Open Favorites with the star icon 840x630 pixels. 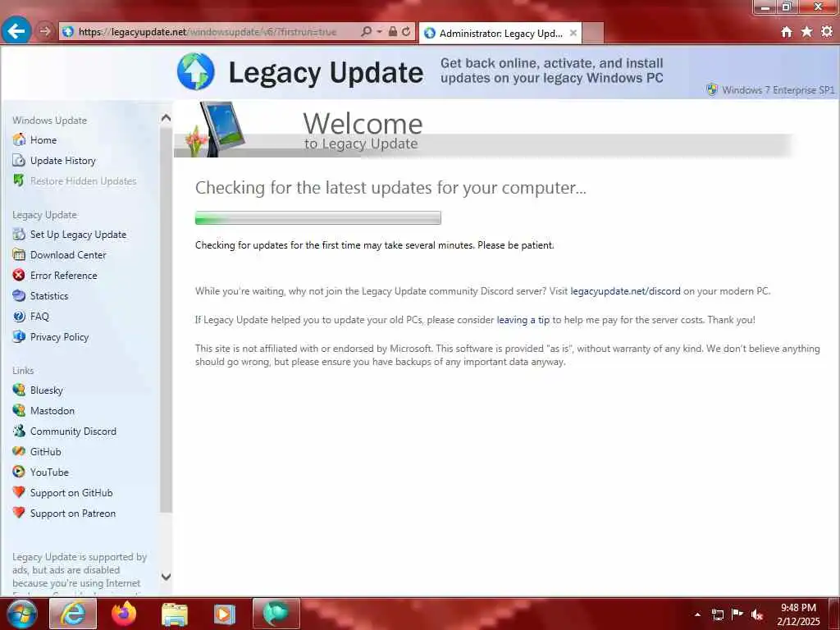click(x=806, y=32)
